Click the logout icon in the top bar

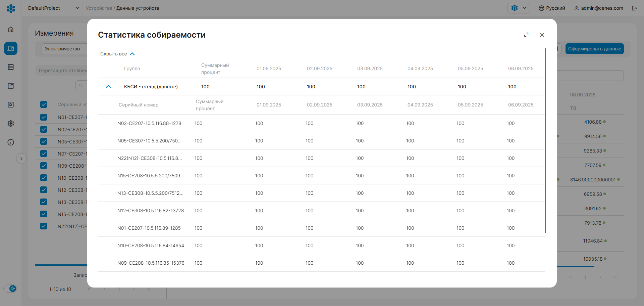634,8
